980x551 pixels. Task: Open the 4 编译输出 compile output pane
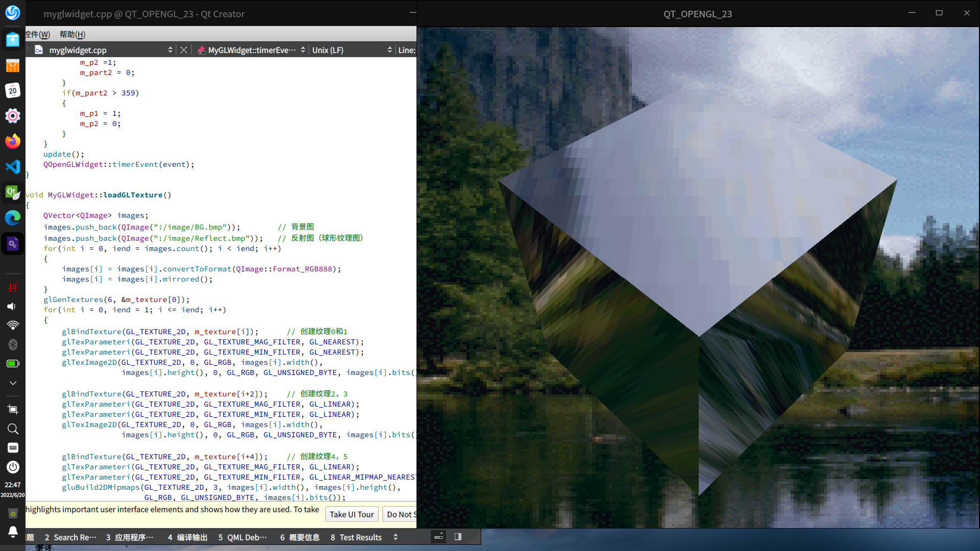[x=187, y=537]
